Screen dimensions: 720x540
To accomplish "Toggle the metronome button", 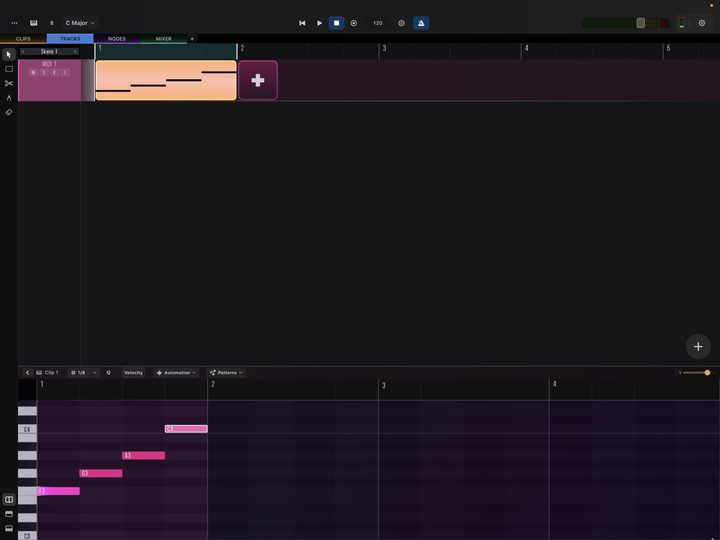I will (421, 23).
